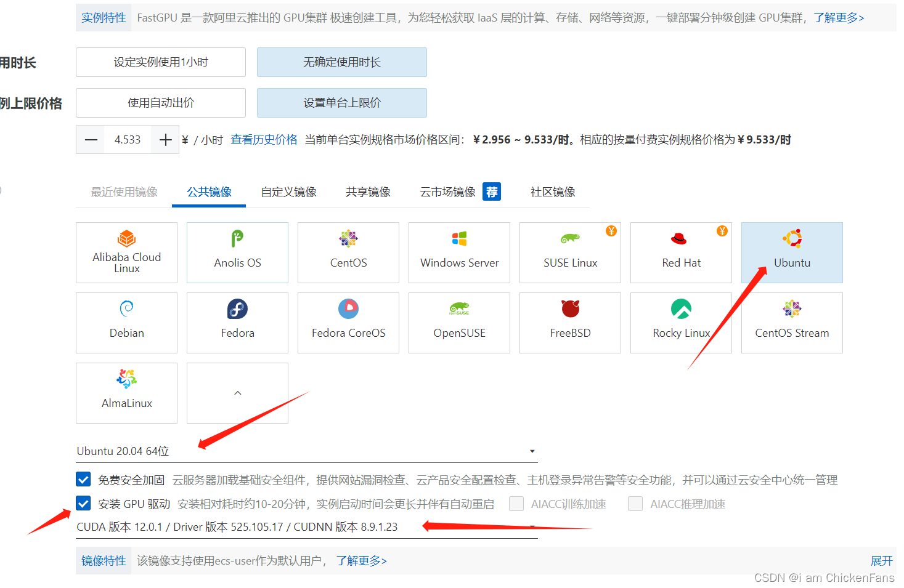
Task: Increase the price with the plus button
Action: click(165, 140)
